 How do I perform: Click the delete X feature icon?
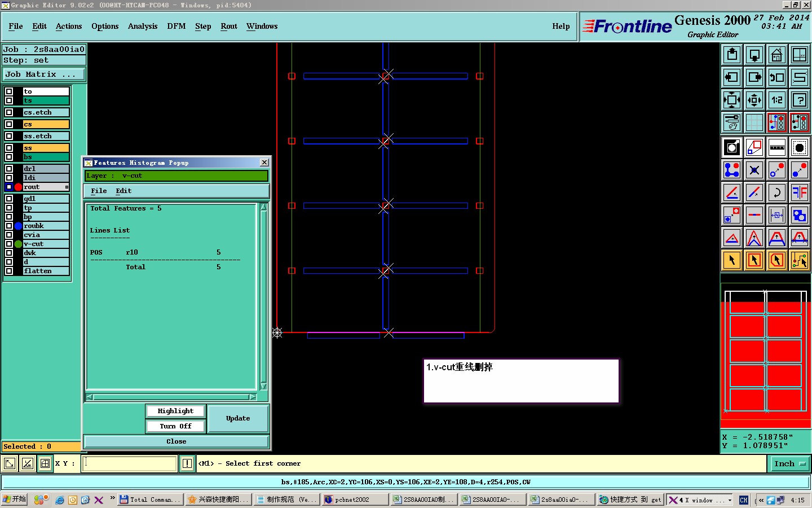pyautogui.click(x=754, y=170)
